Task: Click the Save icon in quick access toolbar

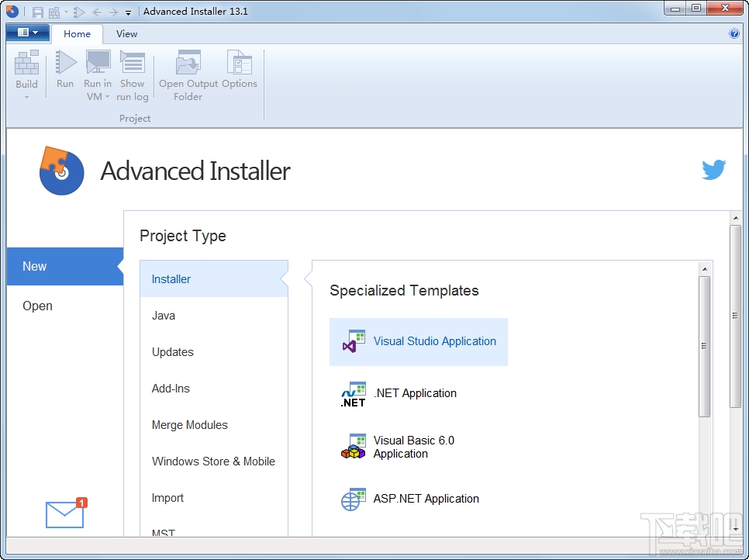Action: [x=38, y=12]
